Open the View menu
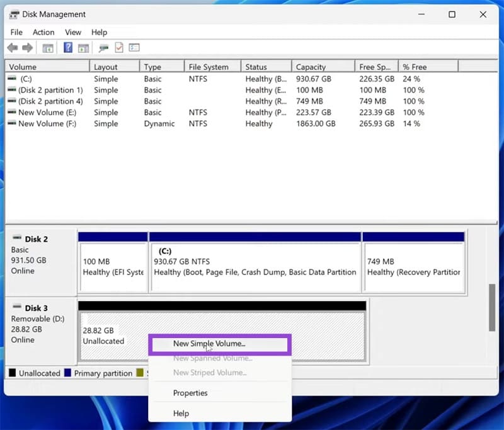Screen dimensions: 504x430 point(73,32)
